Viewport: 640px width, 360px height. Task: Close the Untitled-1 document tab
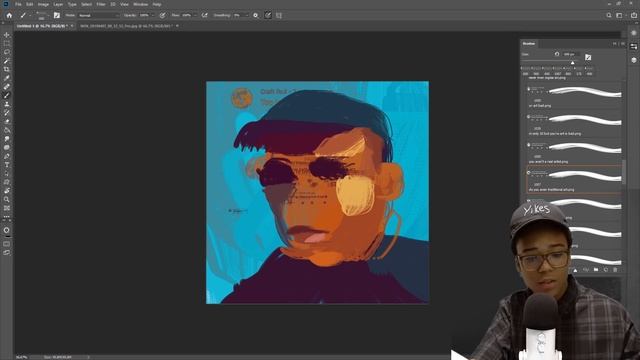pos(72,26)
